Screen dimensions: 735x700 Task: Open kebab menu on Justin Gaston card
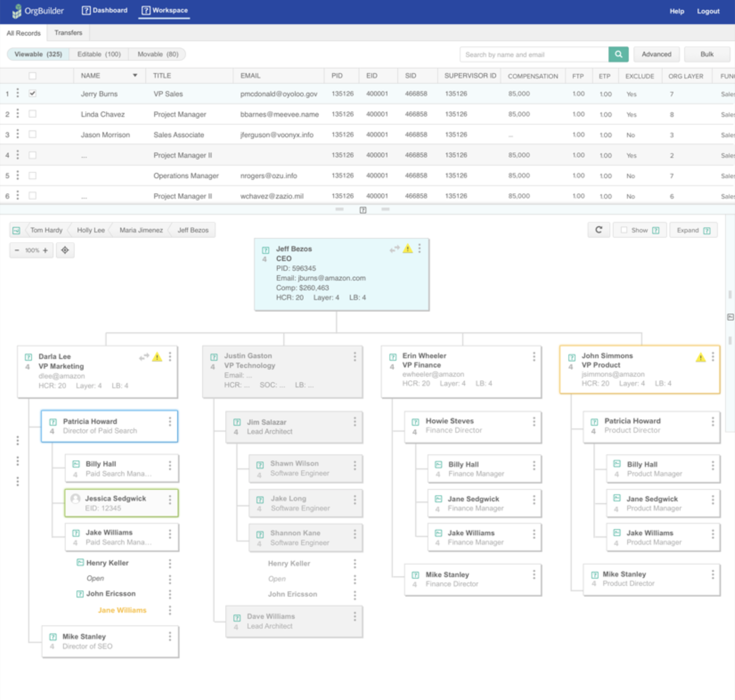tap(355, 357)
